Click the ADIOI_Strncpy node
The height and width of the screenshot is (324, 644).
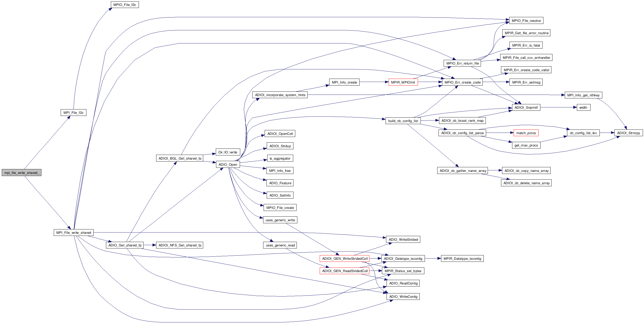[628, 133]
